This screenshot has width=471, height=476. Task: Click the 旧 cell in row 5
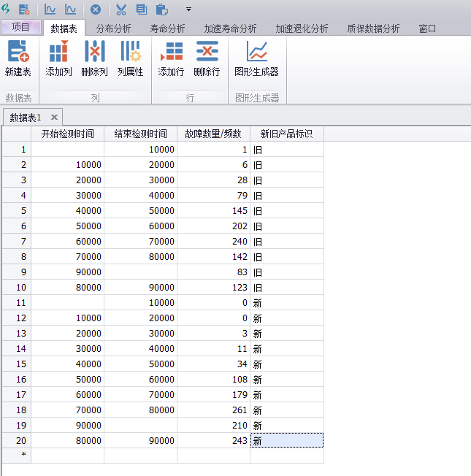point(287,211)
